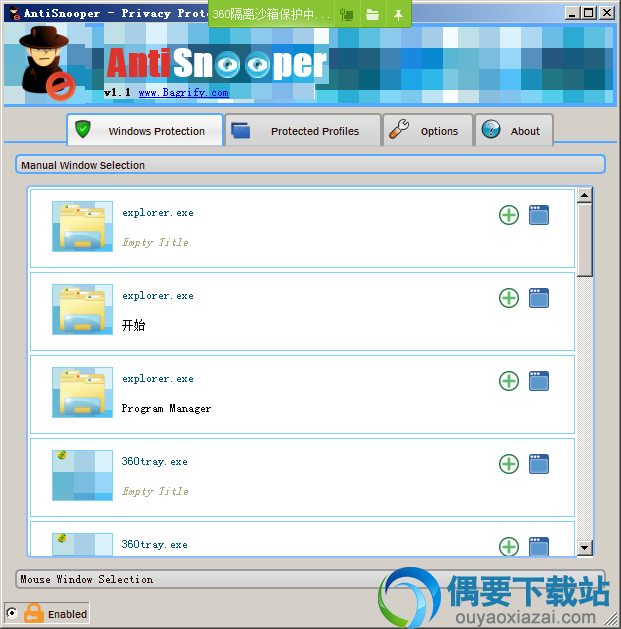This screenshot has width=621, height=629.
Task: Click window icon for explorer.exe Empty Title row
Action: click(x=539, y=215)
